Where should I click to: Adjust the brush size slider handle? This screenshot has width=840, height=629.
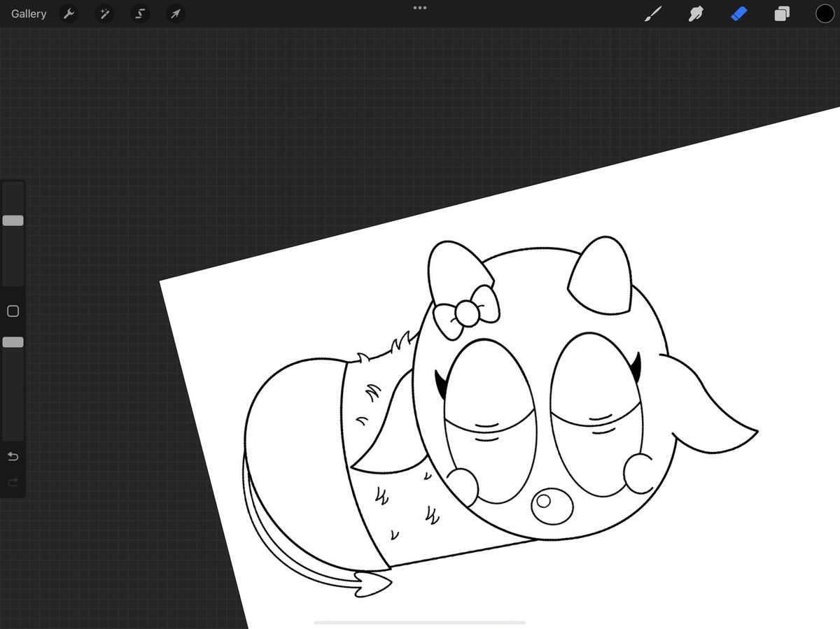[x=13, y=220]
